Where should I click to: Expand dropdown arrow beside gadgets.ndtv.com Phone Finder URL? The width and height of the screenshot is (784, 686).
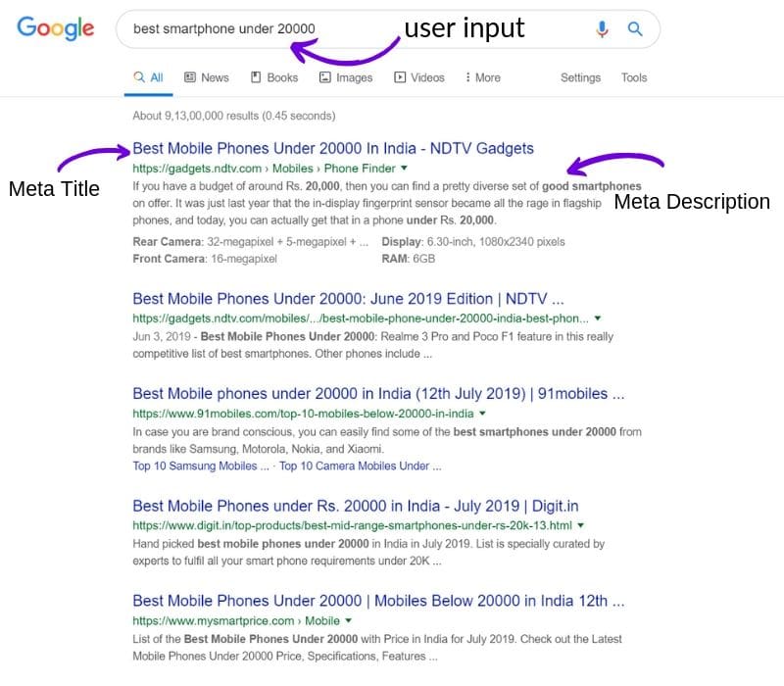point(404,168)
